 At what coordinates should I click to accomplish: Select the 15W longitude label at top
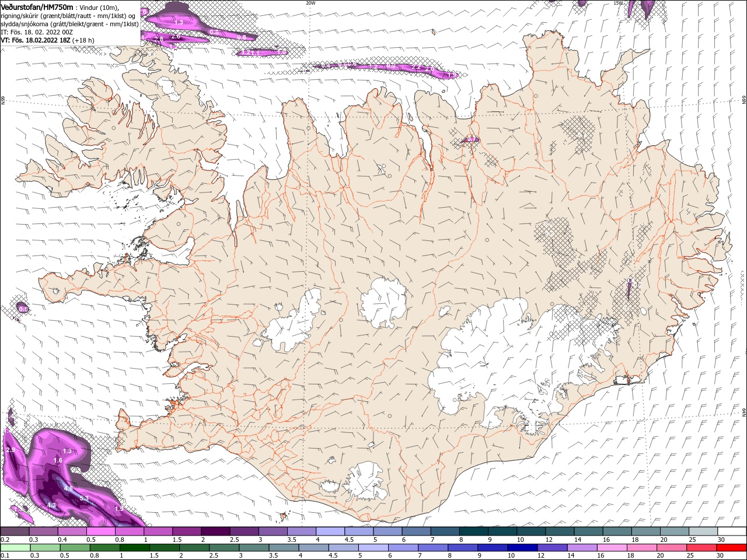[619, 3]
